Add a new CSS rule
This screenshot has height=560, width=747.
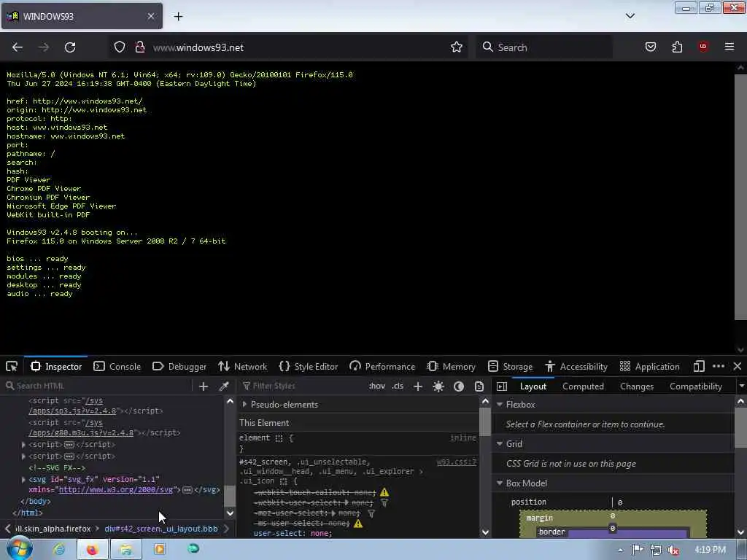418,386
